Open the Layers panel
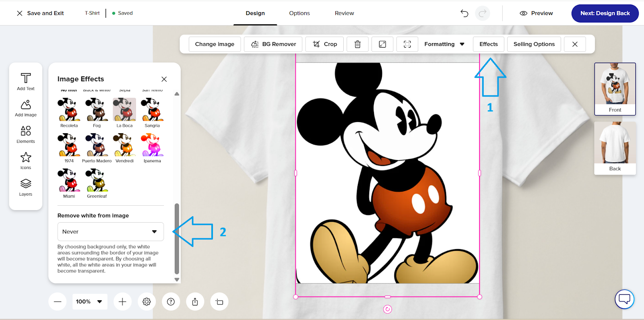The height and width of the screenshot is (320, 644). click(26, 187)
